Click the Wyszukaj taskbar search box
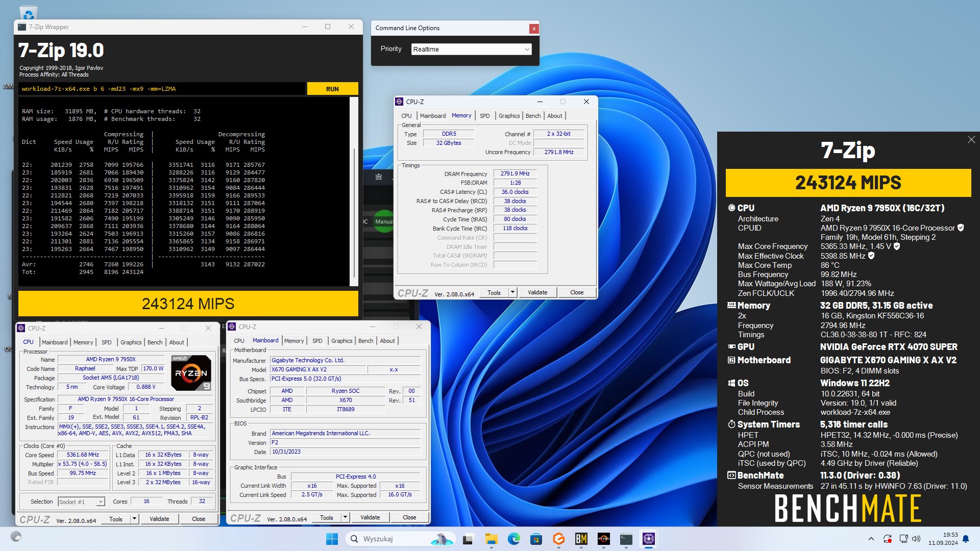Viewport: 980px width, 551px height. click(400, 539)
